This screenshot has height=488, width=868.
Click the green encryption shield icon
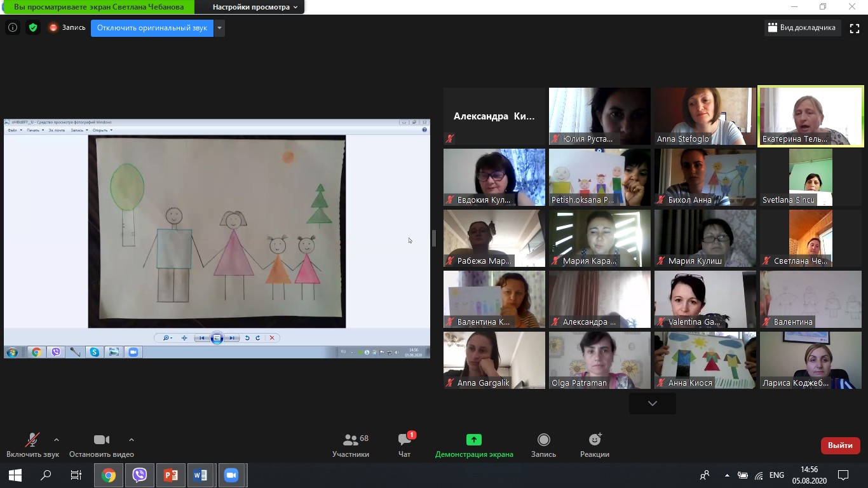(x=33, y=28)
